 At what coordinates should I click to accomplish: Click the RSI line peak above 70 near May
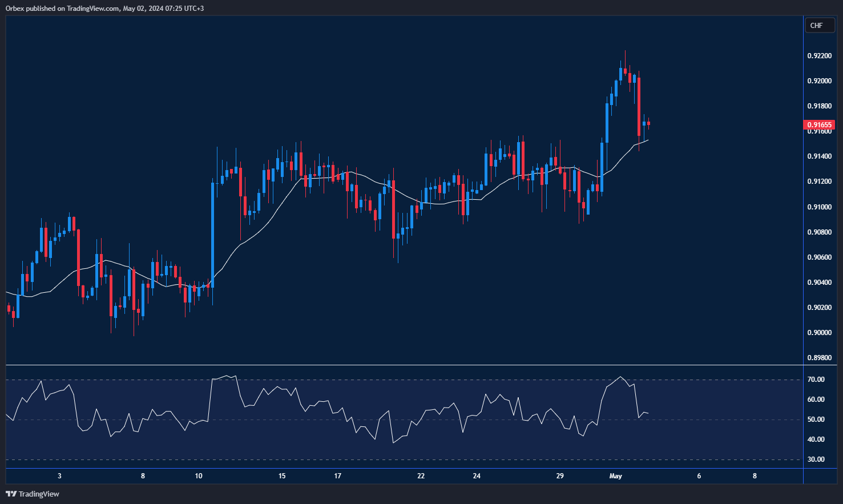[620, 377]
